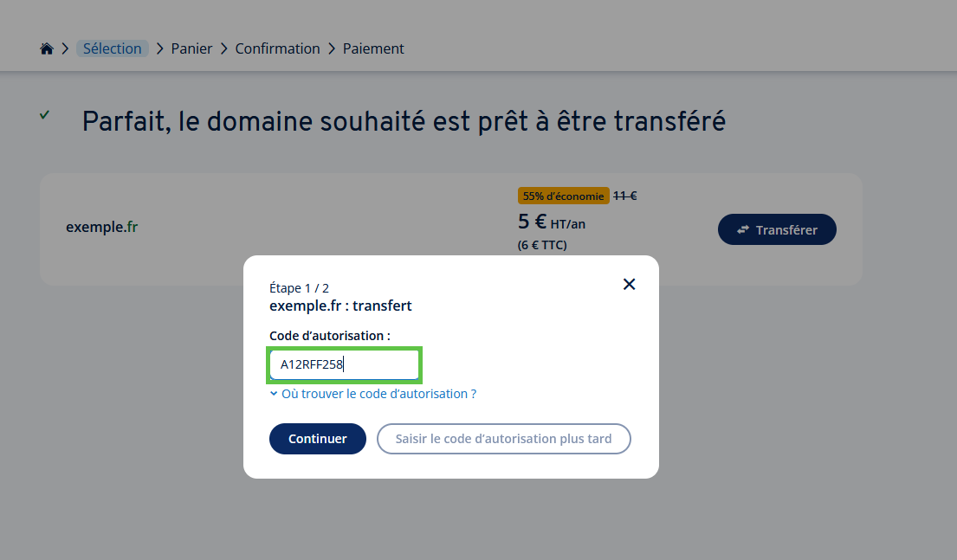Select the Confirmation breadcrumb step
Viewport: 957px width, 560px height.
point(278,49)
